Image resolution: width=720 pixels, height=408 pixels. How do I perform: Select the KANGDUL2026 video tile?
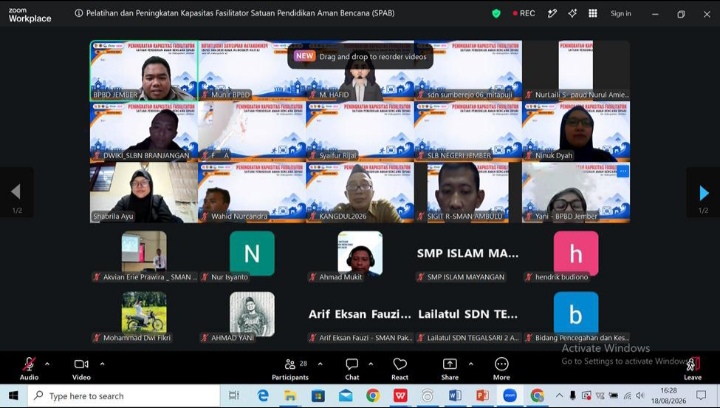coord(360,192)
